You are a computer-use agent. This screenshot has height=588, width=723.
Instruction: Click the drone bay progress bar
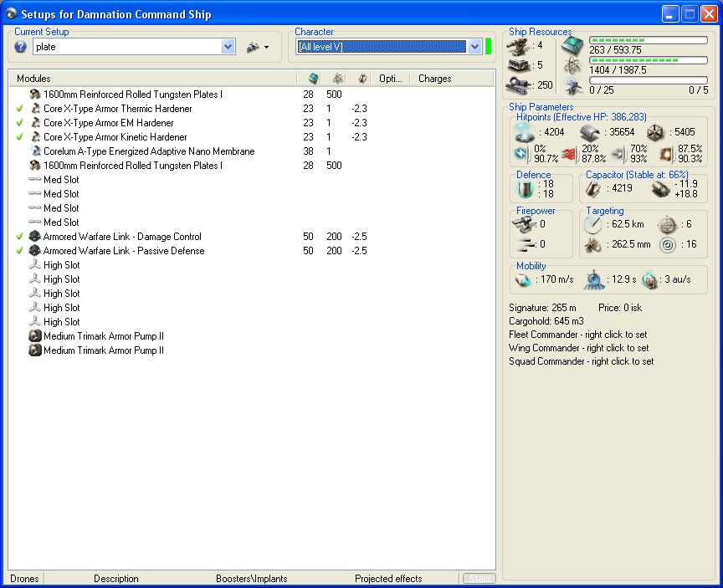pyautogui.click(x=649, y=80)
